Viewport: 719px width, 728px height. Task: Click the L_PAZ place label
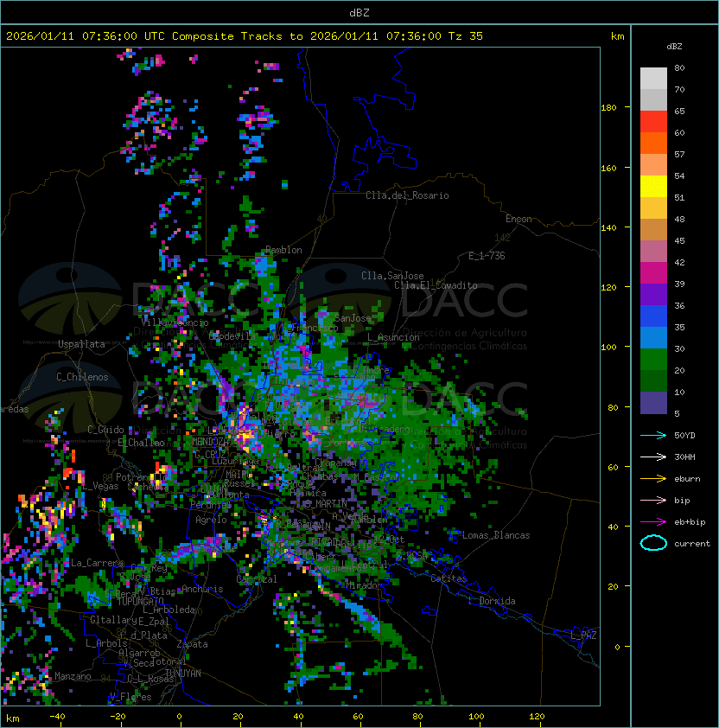tap(583, 635)
